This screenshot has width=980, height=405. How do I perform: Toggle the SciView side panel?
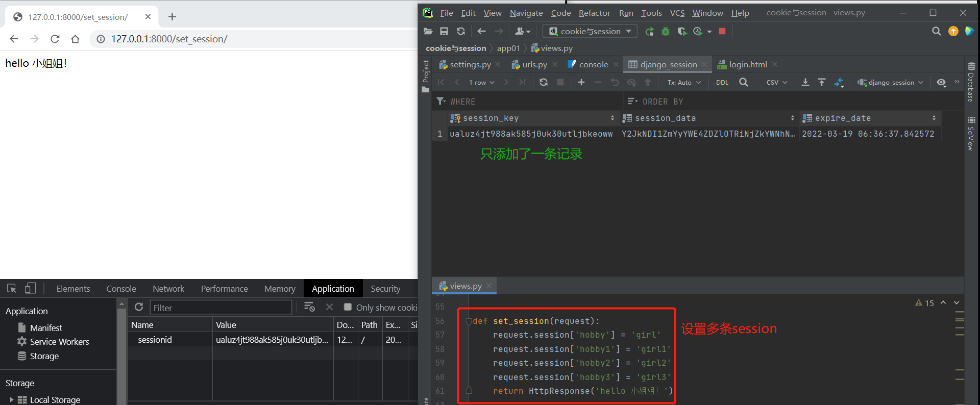click(x=971, y=134)
